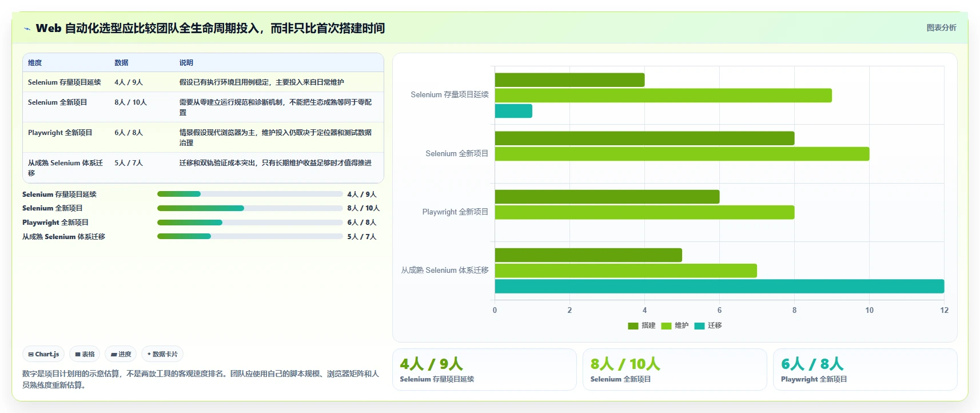Click the 说明 column header
This screenshot has height=413, width=980.
[x=186, y=63]
